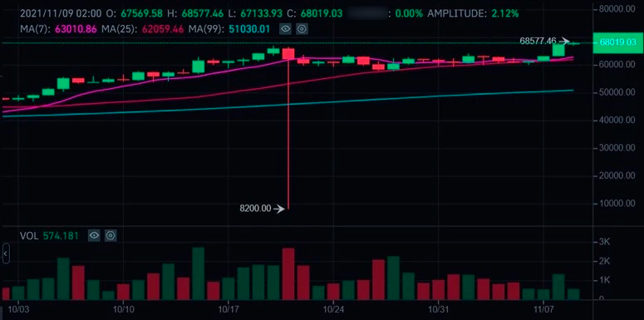Hide the MA indicator using its eye icon
The width and height of the screenshot is (644, 320).
pyautogui.click(x=285, y=29)
